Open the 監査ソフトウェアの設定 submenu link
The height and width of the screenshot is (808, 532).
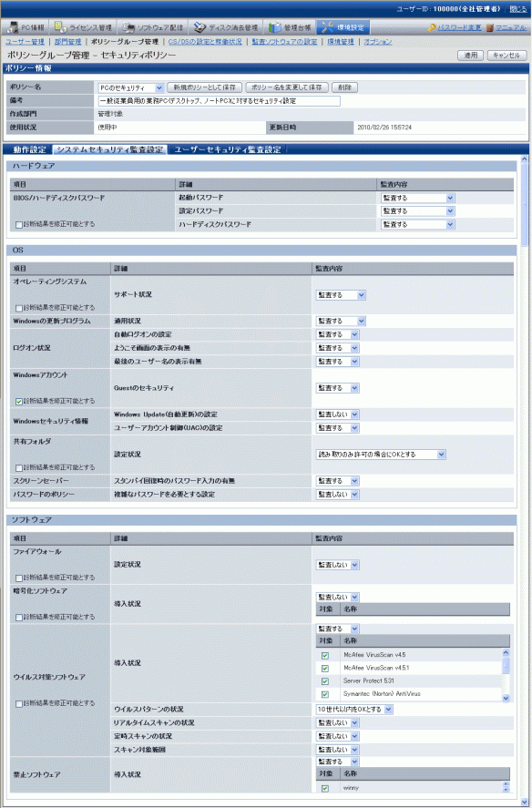click(284, 42)
